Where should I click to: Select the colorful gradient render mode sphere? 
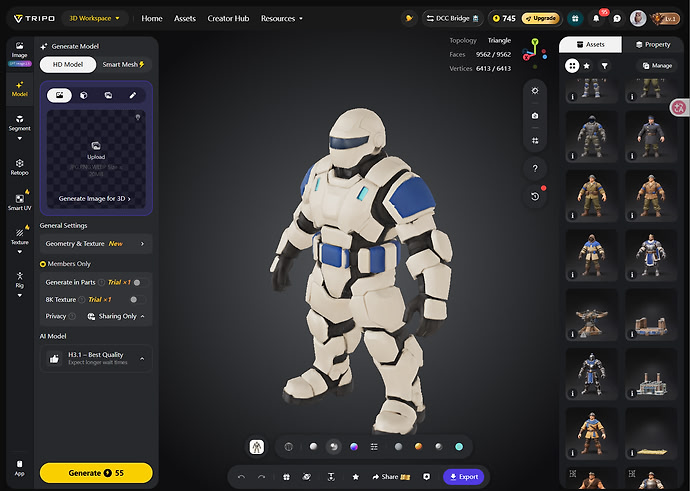click(354, 447)
